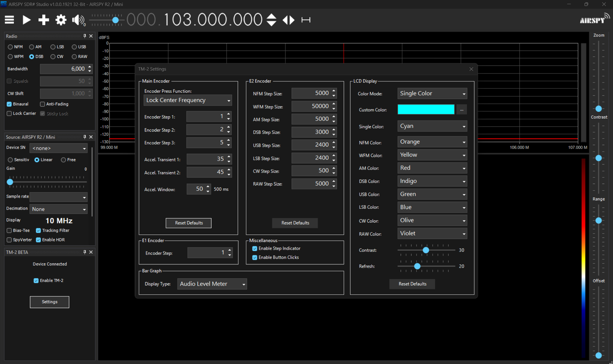
Task: Open configuration gear icon
Action: click(x=61, y=20)
